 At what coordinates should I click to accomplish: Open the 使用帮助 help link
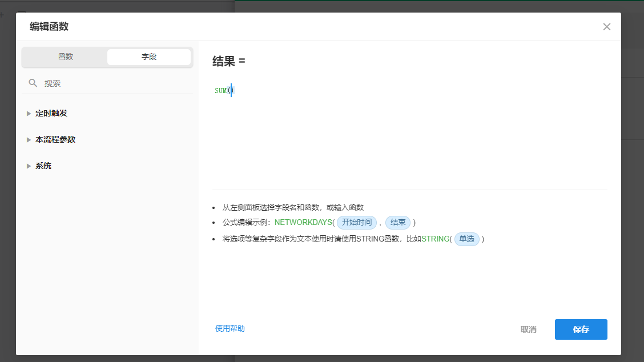point(230,329)
